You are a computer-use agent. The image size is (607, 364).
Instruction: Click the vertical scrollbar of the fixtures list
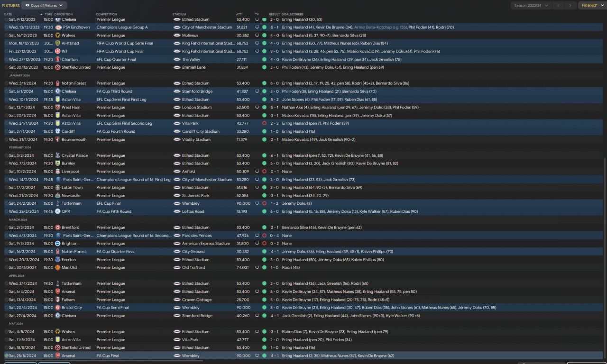coord(605,258)
